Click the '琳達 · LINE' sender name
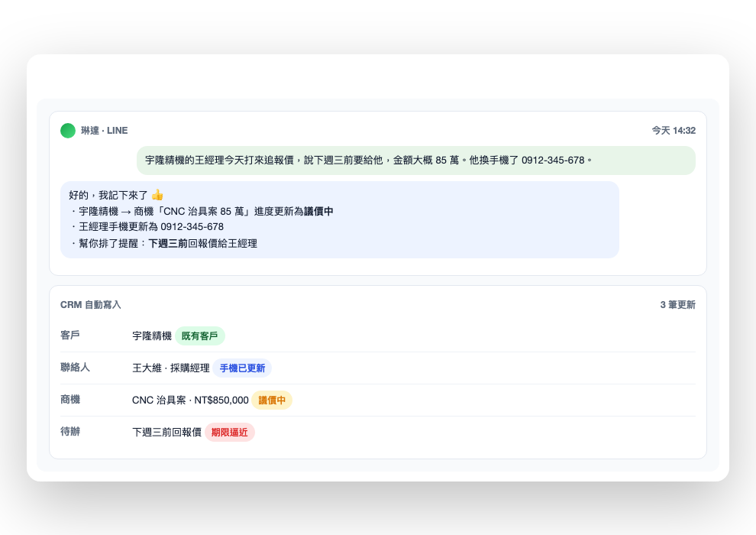 pyautogui.click(x=104, y=131)
